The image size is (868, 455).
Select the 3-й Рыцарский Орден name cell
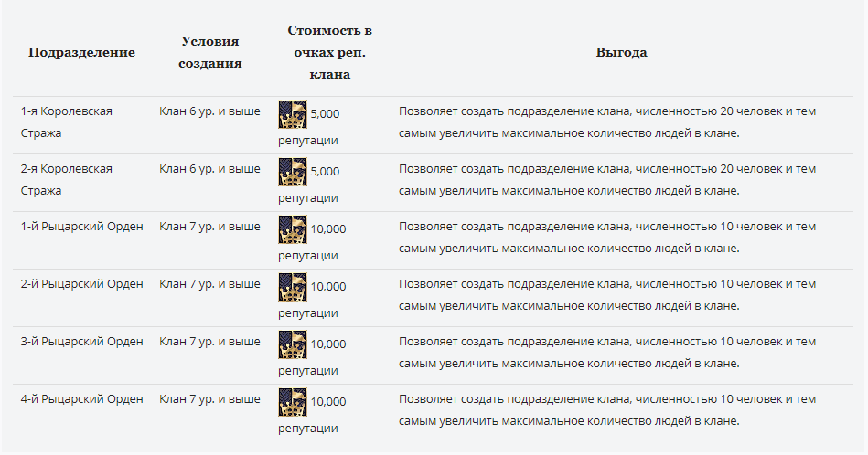pyautogui.click(x=82, y=342)
